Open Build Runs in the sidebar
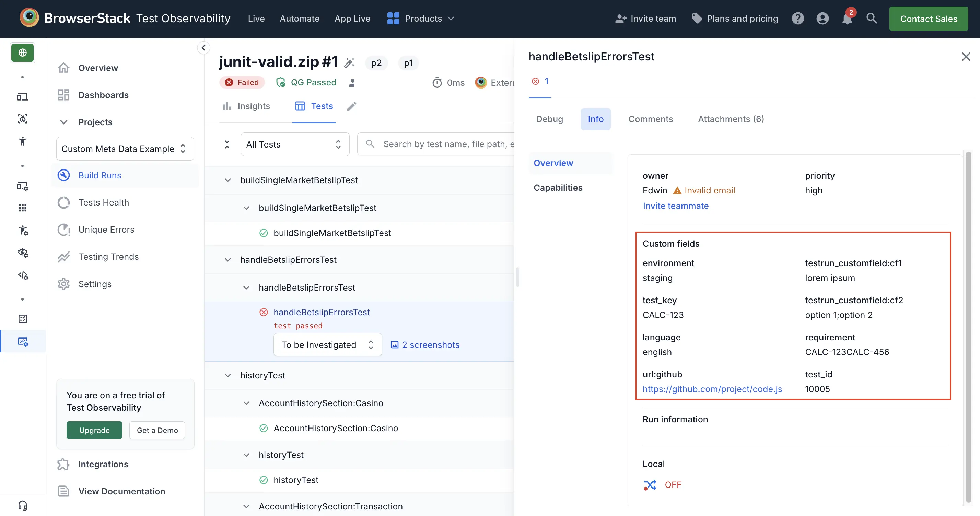 125,175
